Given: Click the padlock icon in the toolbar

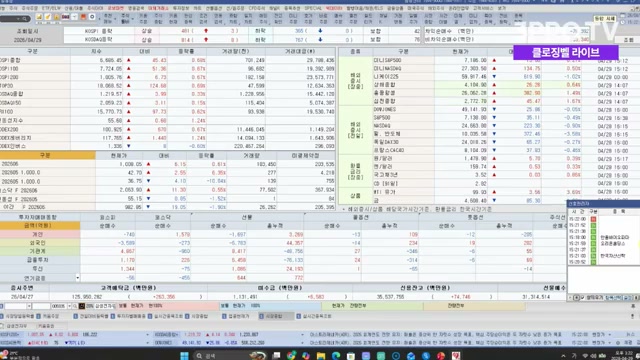Looking at the screenshot, I should (56, 17).
